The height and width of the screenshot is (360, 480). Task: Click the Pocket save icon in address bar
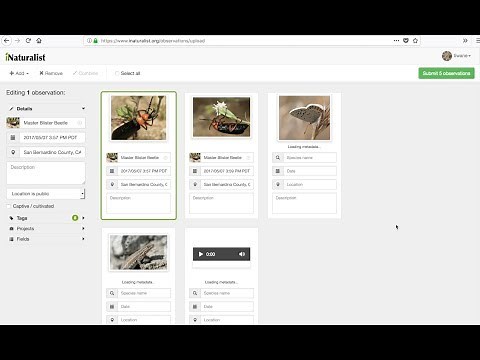click(x=406, y=41)
